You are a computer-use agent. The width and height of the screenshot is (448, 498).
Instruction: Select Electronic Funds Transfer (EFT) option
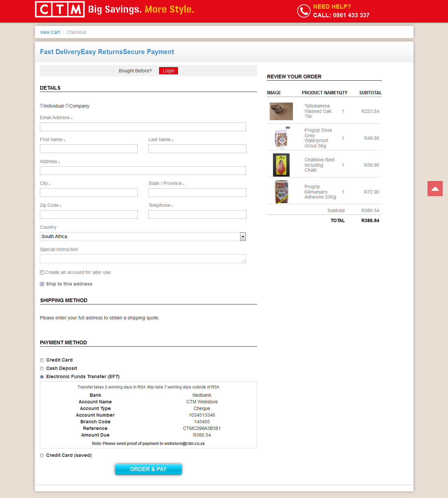pyautogui.click(x=42, y=377)
